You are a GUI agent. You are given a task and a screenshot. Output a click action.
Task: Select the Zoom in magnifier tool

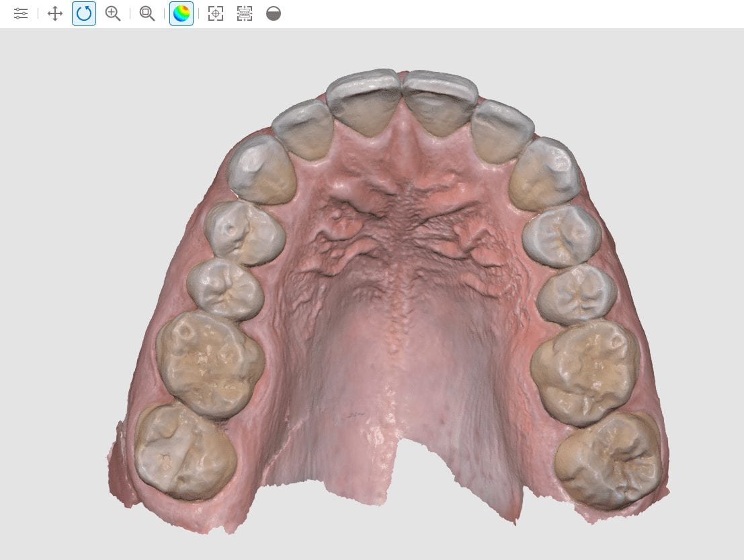click(x=113, y=13)
